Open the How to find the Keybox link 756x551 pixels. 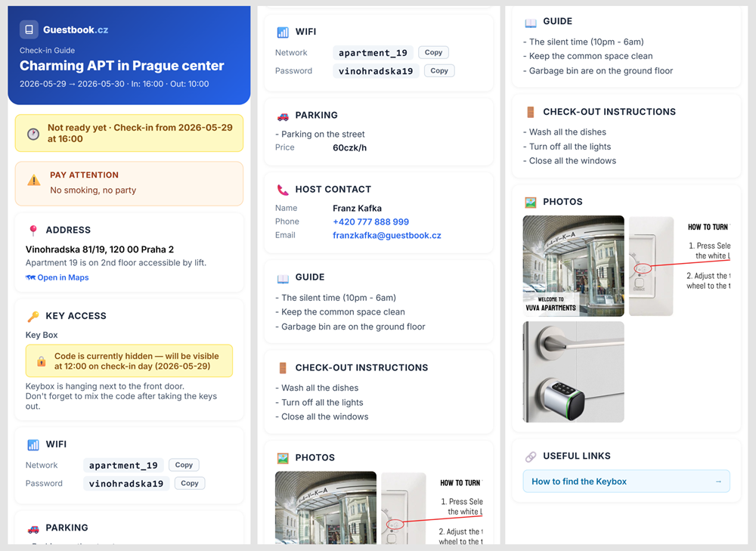click(x=626, y=481)
